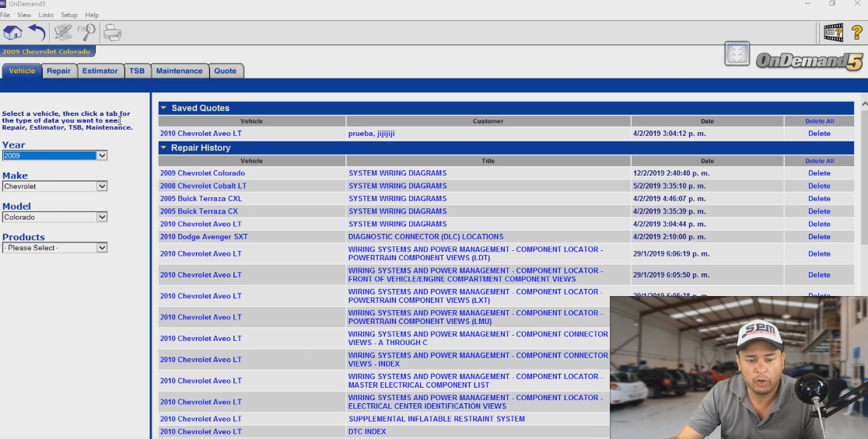Switch to the Estimator tab
This screenshot has width=868, height=439.
coord(100,71)
